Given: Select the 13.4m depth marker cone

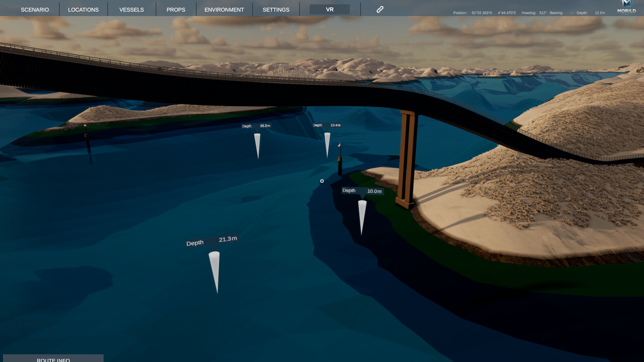Looking at the screenshot, I should point(327,145).
